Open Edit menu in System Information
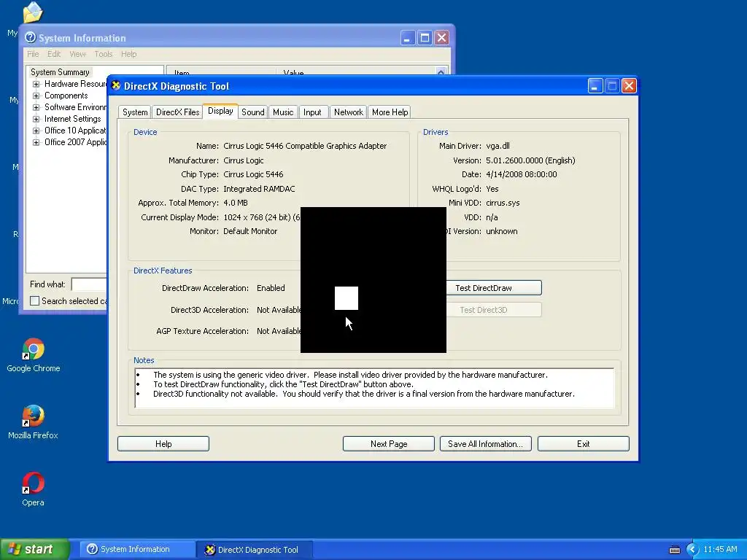Image resolution: width=747 pixels, height=560 pixels. (54, 54)
